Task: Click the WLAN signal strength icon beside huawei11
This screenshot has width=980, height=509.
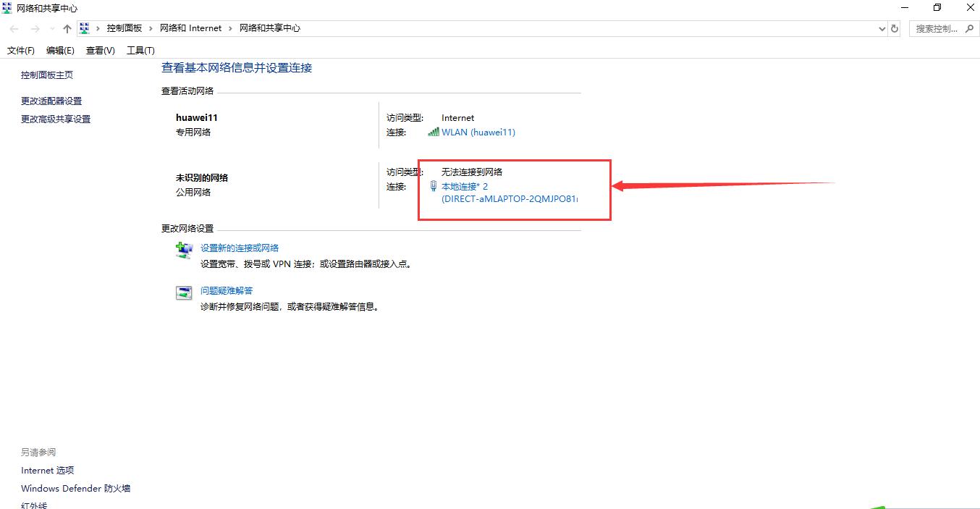Action: (433, 132)
